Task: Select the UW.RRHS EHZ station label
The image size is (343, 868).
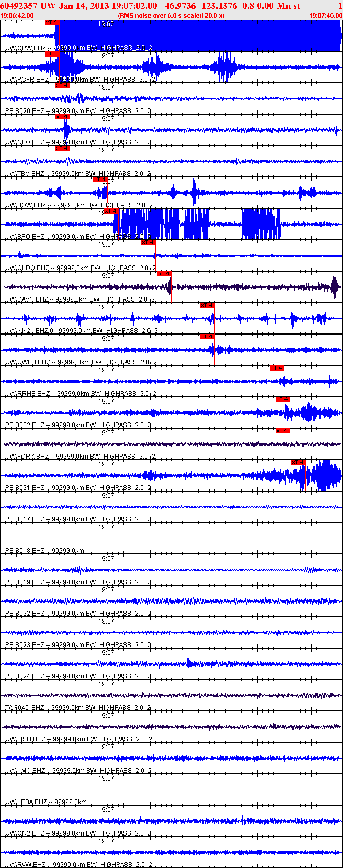Action: (28, 394)
